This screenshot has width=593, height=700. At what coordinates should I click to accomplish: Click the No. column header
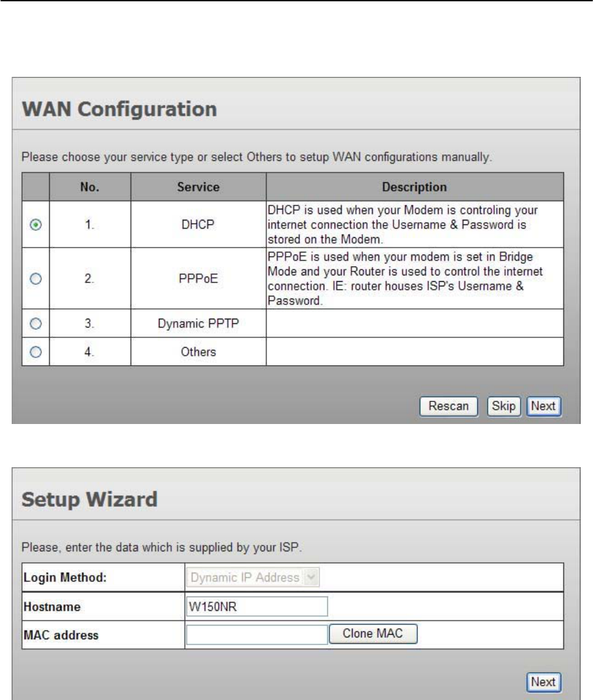90,187
